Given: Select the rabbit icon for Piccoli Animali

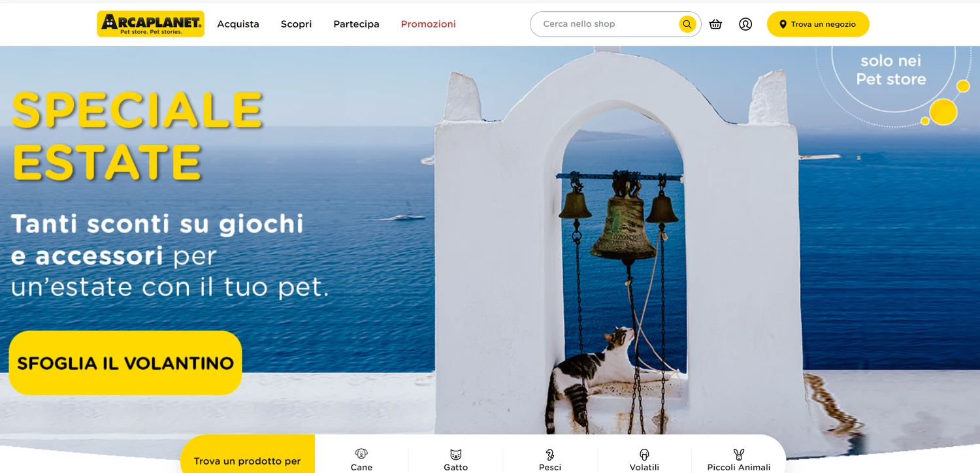Looking at the screenshot, I should point(739,454).
